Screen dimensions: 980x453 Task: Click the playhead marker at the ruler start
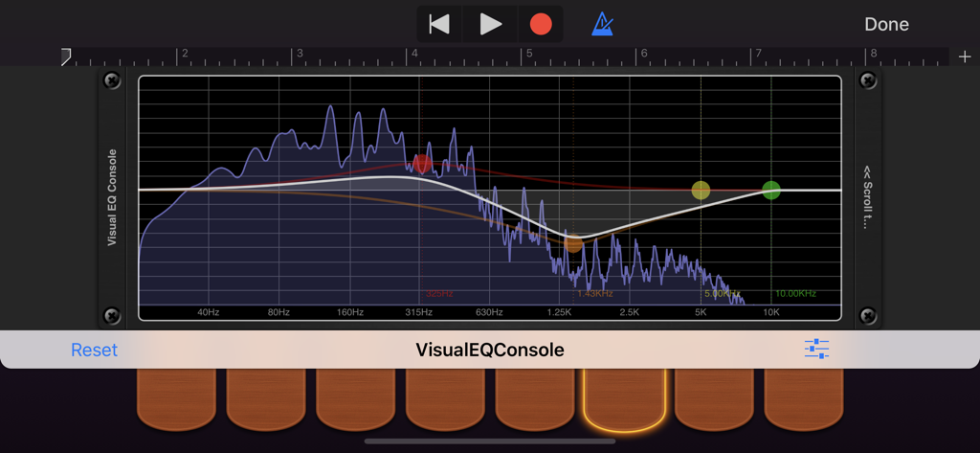[66, 57]
